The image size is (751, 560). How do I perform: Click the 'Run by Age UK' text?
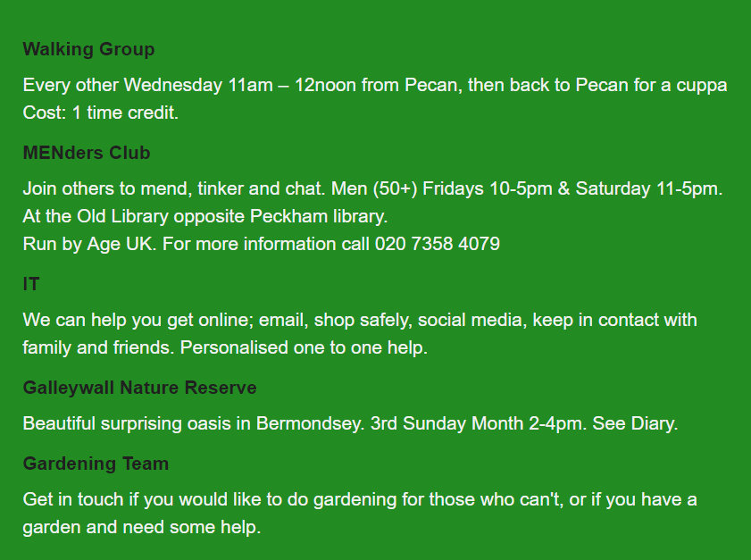pos(89,245)
